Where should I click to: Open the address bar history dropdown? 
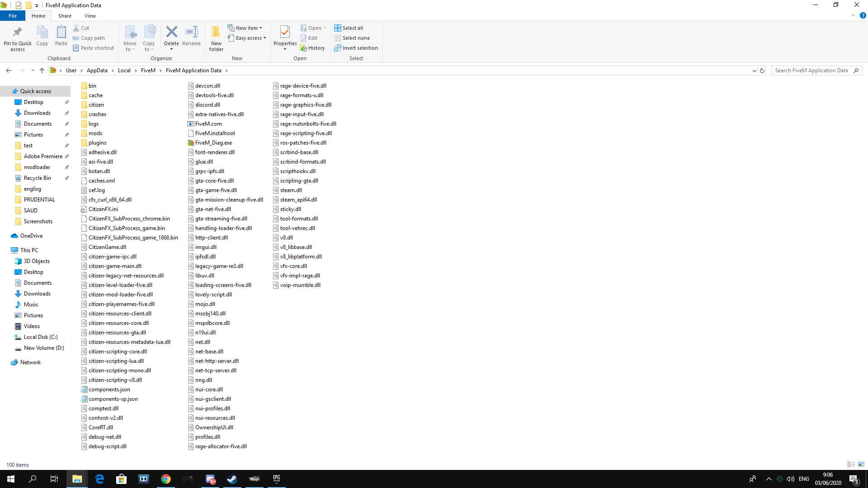point(754,70)
